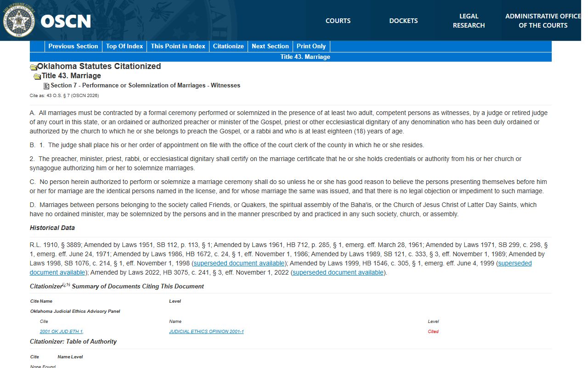
Task: Click the 'None Found' text
Action: click(43, 366)
